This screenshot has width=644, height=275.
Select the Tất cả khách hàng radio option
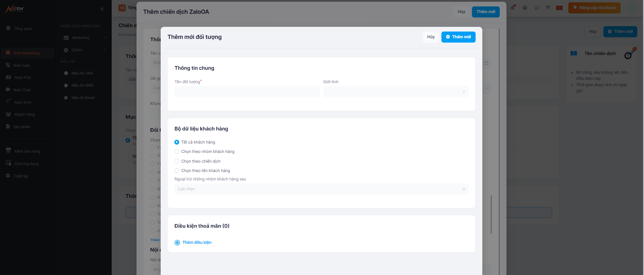pyautogui.click(x=177, y=142)
